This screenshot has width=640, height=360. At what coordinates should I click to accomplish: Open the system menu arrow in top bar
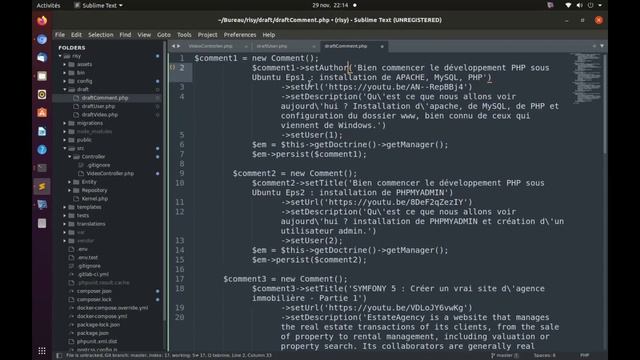click(x=600, y=5)
